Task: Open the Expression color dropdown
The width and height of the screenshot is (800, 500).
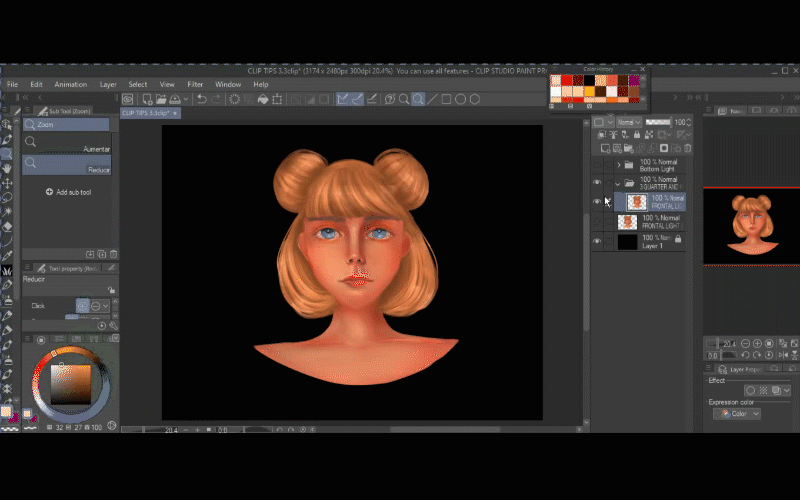Action: [x=737, y=414]
